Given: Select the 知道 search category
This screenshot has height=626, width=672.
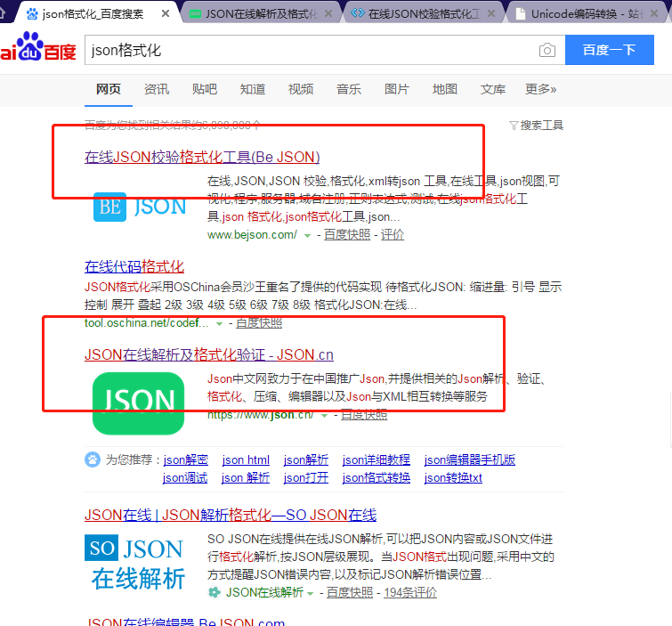Looking at the screenshot, I should point(253,89).
